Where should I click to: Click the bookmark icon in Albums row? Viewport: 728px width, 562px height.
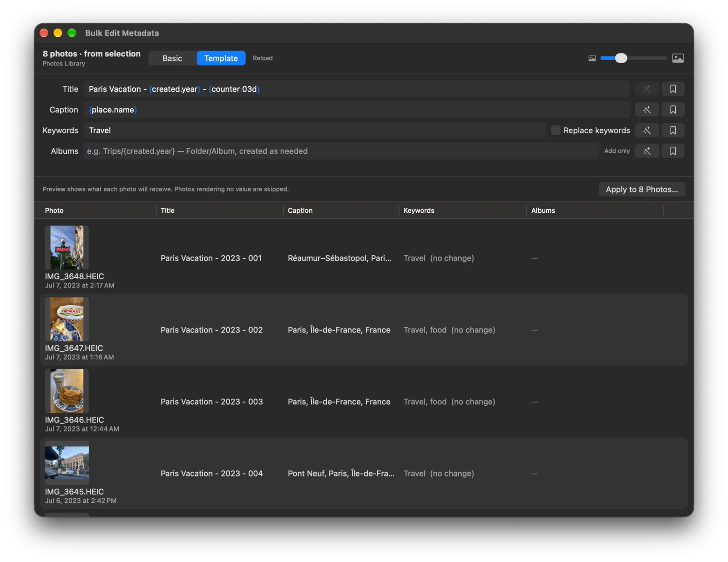[x=672, y=151]
